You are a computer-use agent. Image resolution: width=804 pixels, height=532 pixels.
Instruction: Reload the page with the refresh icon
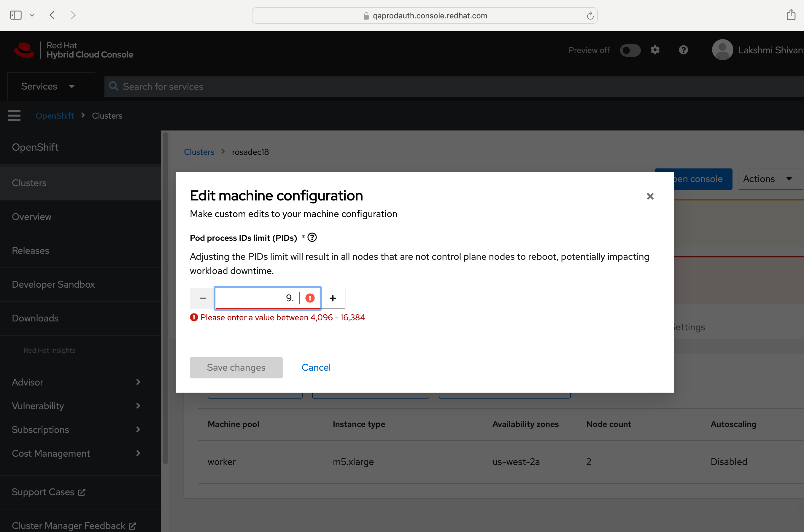point(590,16)
